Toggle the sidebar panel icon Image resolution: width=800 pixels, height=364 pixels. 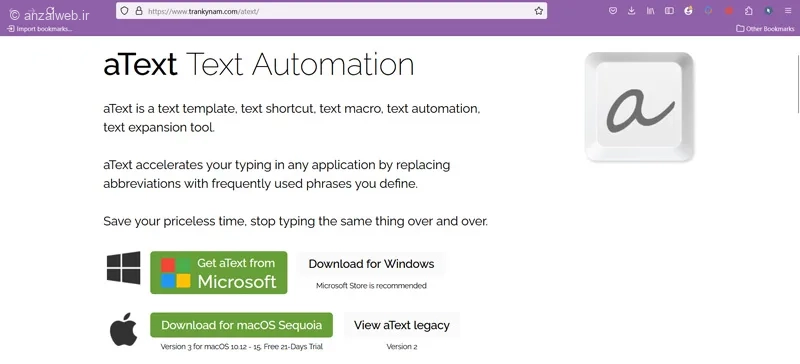669,11
